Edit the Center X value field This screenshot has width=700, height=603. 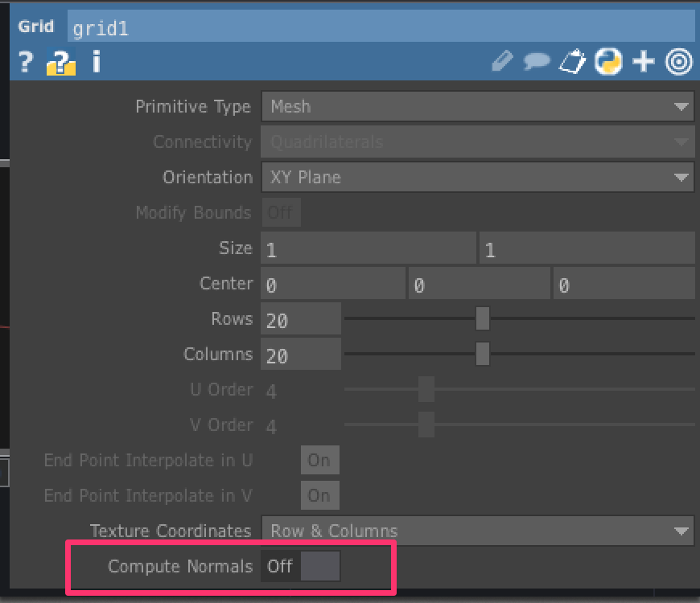pos(333,283)
